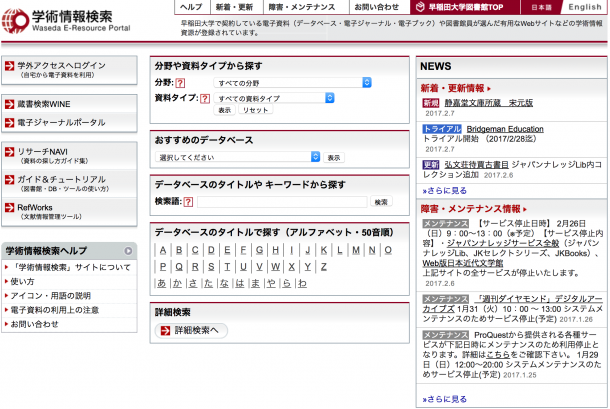Click the Waseda E-Resource Portal globe logo
The image size is (610, 409).
pyautogui.click(x=15, y=20)
